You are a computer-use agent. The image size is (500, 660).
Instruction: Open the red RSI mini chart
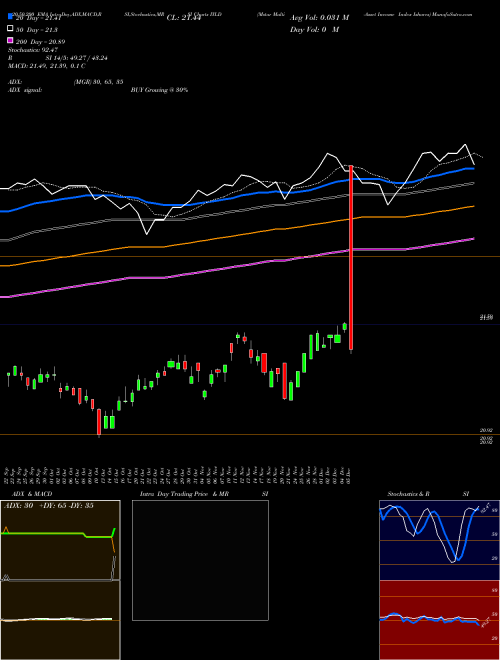439,620
